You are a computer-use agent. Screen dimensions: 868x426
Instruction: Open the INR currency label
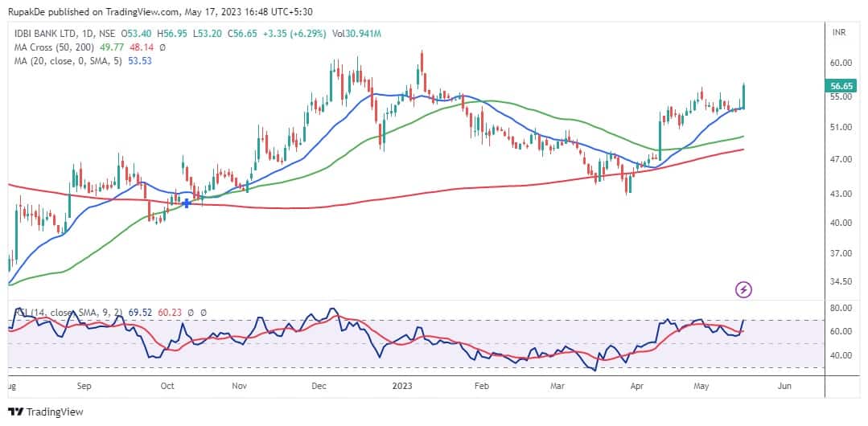(838, 34)
